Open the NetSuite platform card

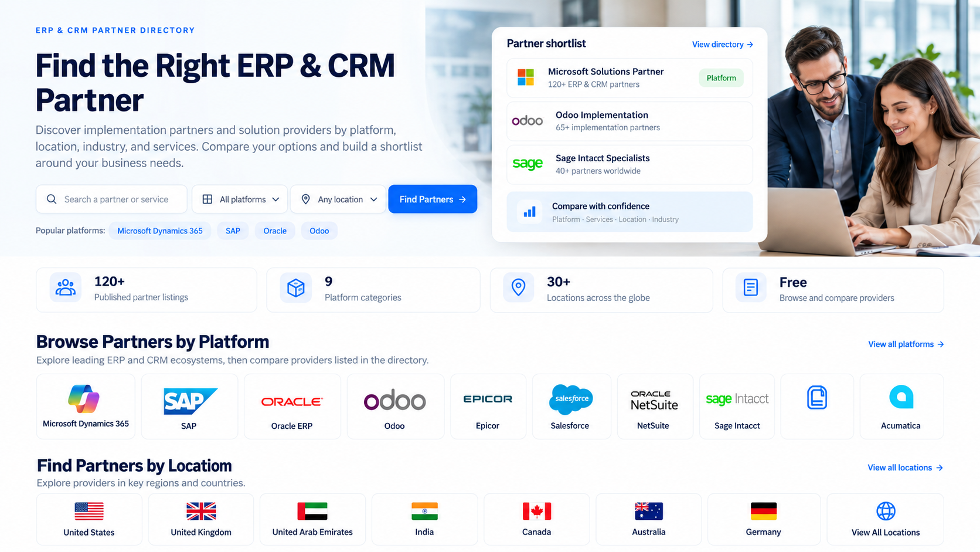(x=655, y=407)
